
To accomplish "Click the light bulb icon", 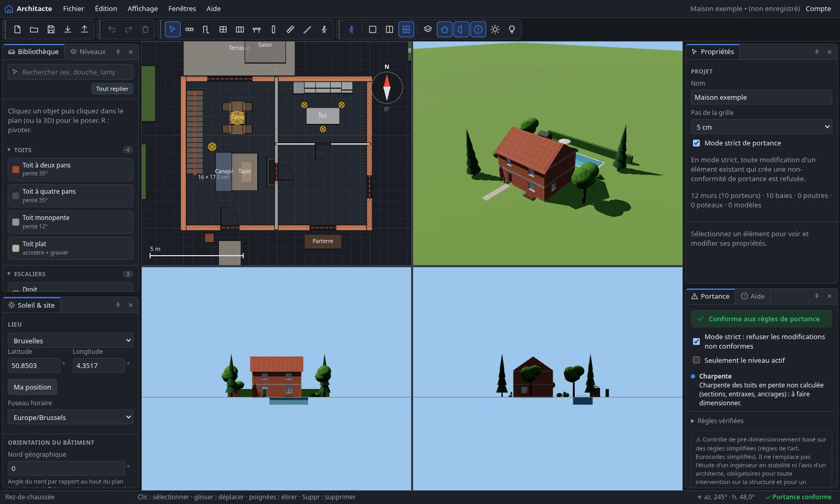I will tap(512, 29).
